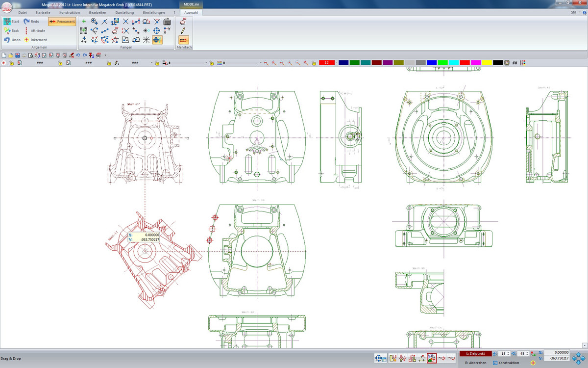Image resolution: width=588 pixels, height=368 pixels.
Task: Click the Undo icon in Allgemein group
Action: (x=7, y=40)
